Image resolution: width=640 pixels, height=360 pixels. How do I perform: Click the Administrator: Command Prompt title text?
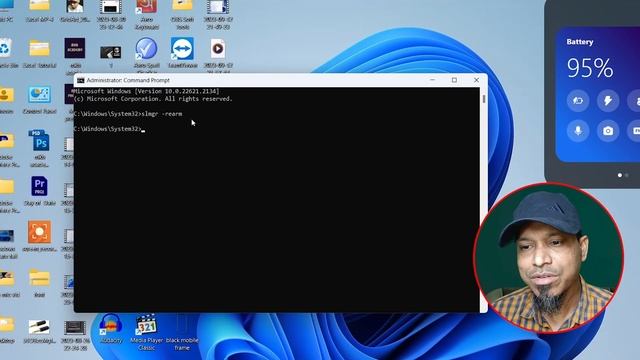(x=128, y=80)
